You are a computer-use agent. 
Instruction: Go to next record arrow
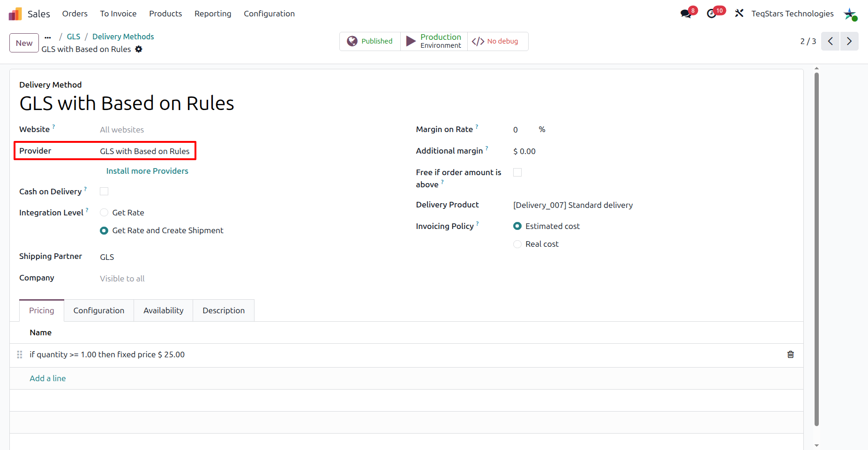tap(849, 41)
